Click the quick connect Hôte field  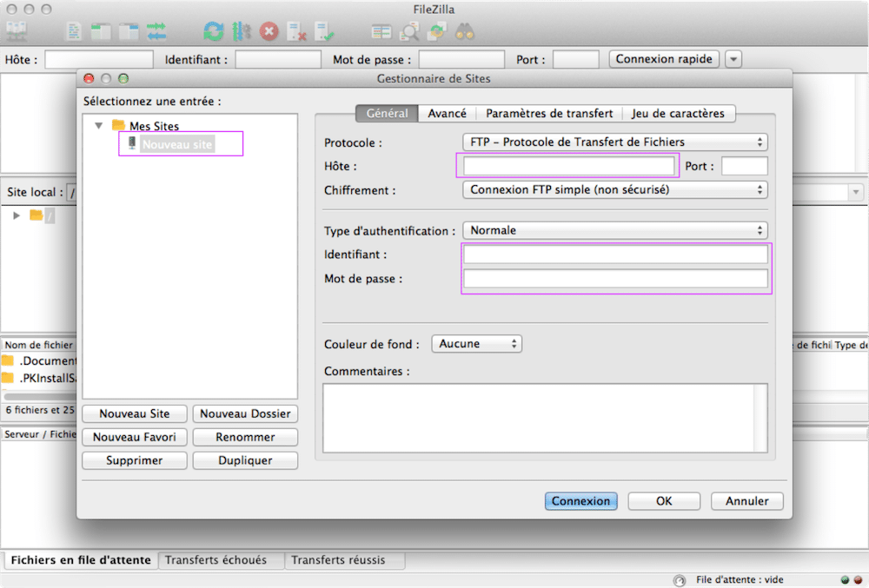[99, 59]
